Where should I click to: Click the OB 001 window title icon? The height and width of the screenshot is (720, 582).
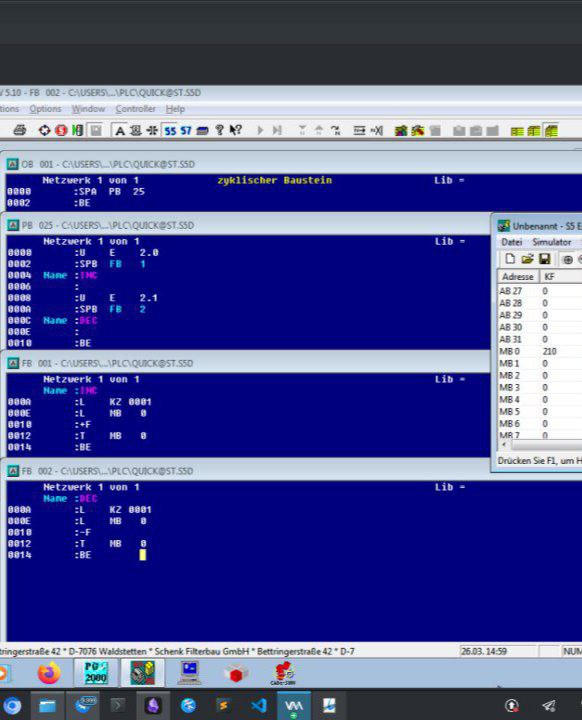(x=12, y=164)
